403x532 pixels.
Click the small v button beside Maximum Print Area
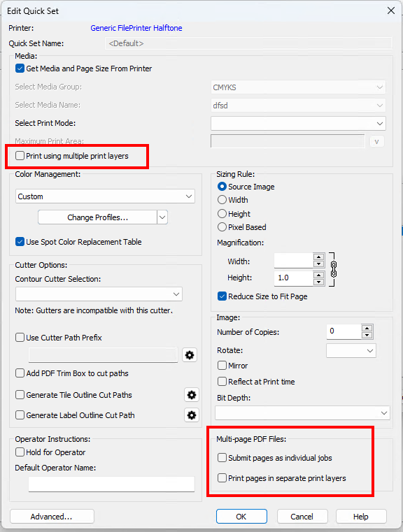[376, 141]
